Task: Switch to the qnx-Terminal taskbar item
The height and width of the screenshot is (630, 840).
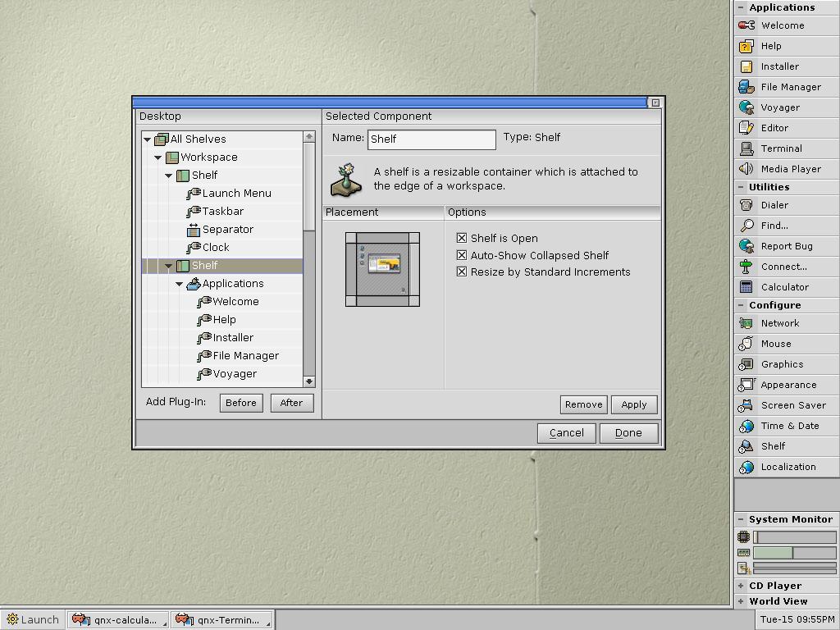Action: pyautogui.click(x=223, y=619)
